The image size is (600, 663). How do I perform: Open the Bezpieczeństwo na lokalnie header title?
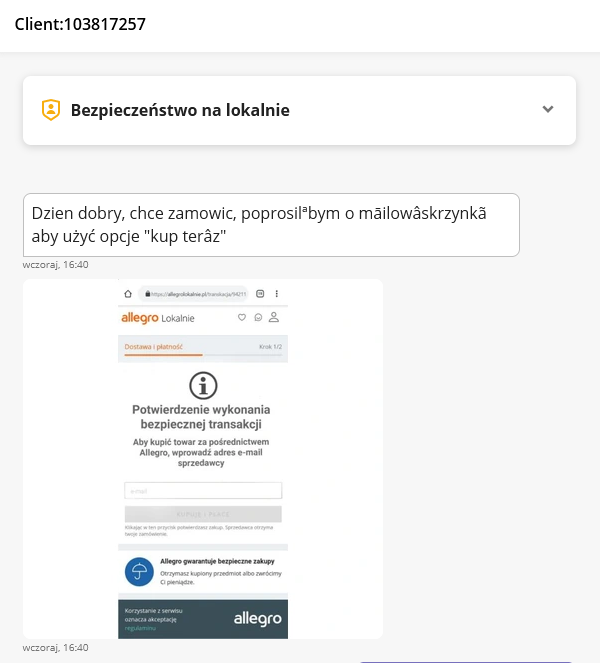tap(180, 110)
